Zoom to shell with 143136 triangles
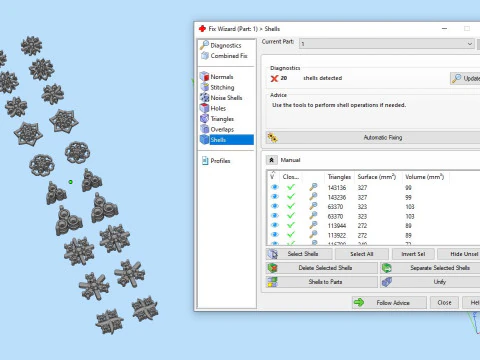Screen dimensions: 480x360 313,187
